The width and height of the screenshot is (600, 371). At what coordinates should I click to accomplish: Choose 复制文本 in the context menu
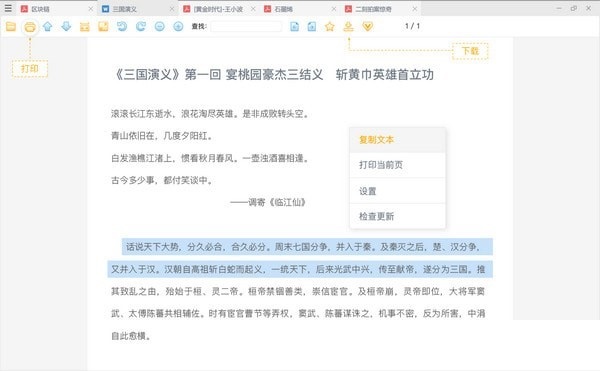(398, 140)
